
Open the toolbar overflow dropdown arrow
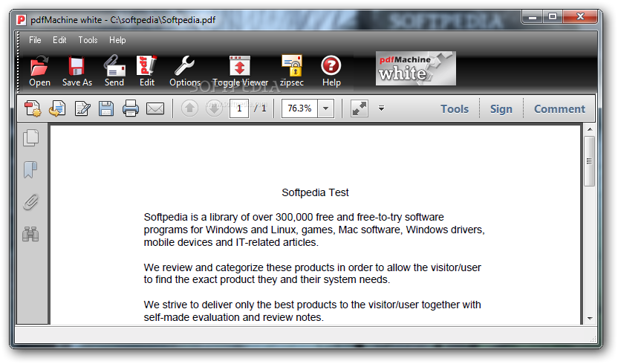click(x=381, y=108)
